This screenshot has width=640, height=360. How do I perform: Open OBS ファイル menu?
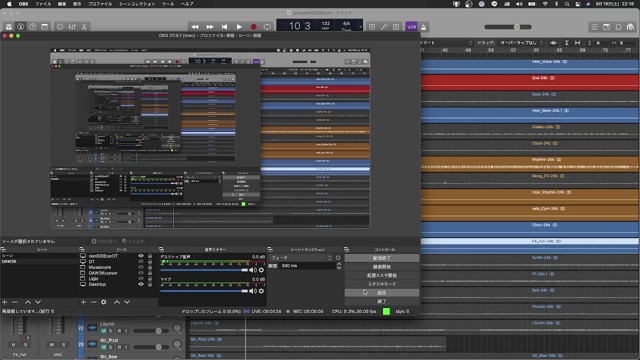(x=43, y=4)
